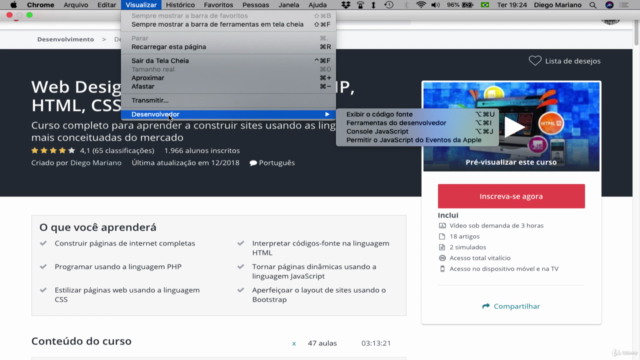The height and width of the screenshot is (360, 640).
Task: Open the Editar menu
Action: (x=107, y=5)
